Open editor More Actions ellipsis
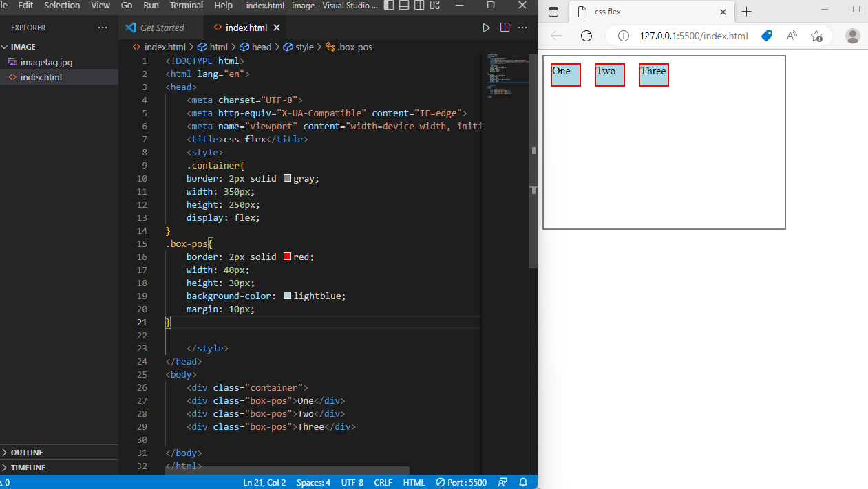This screenshot has width=868, height=489. coord(522,28)
